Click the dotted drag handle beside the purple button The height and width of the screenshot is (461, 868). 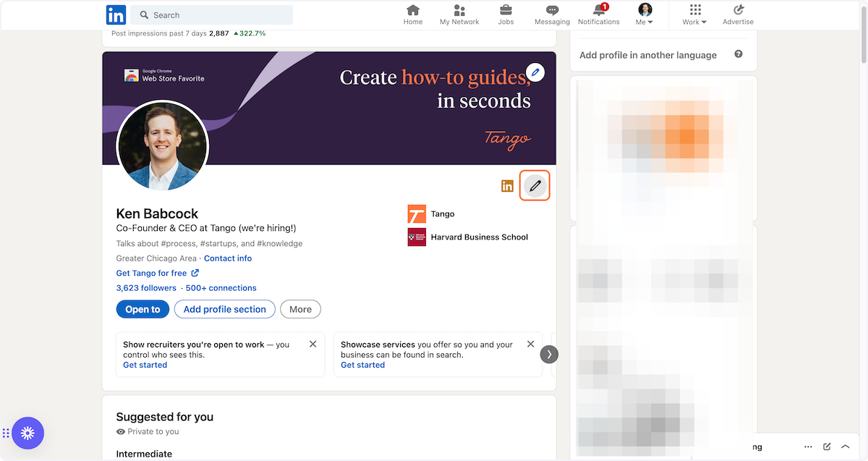[5, 433]
